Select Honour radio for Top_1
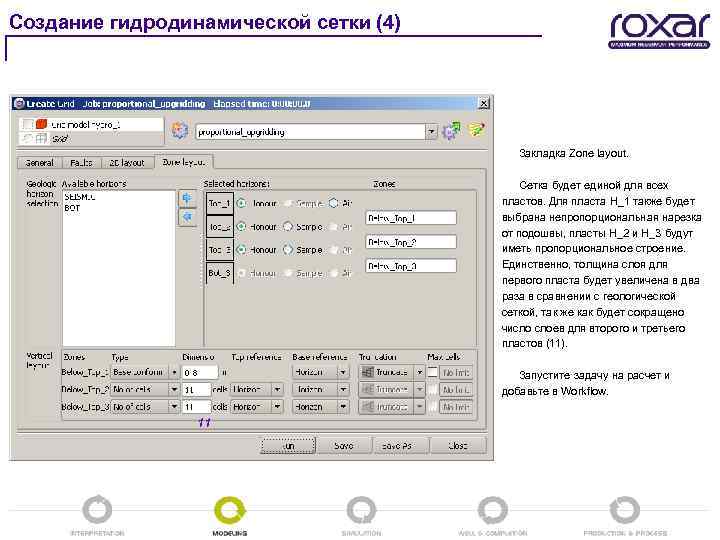This screenshot has height=540, width=720. 242,203
